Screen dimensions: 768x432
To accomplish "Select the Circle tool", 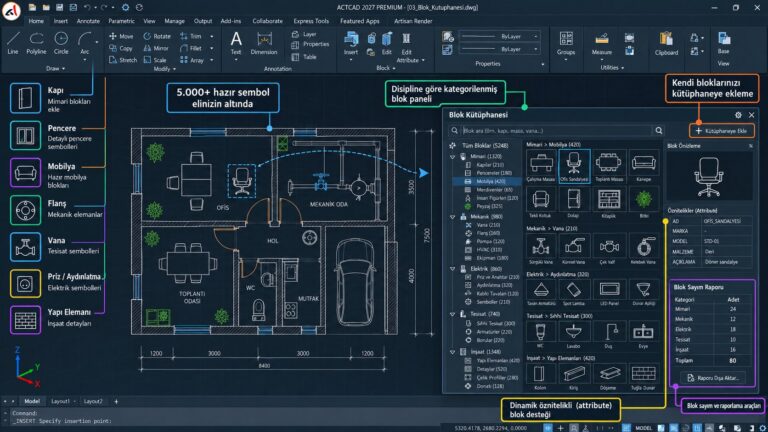I will [x=61, y=43].
